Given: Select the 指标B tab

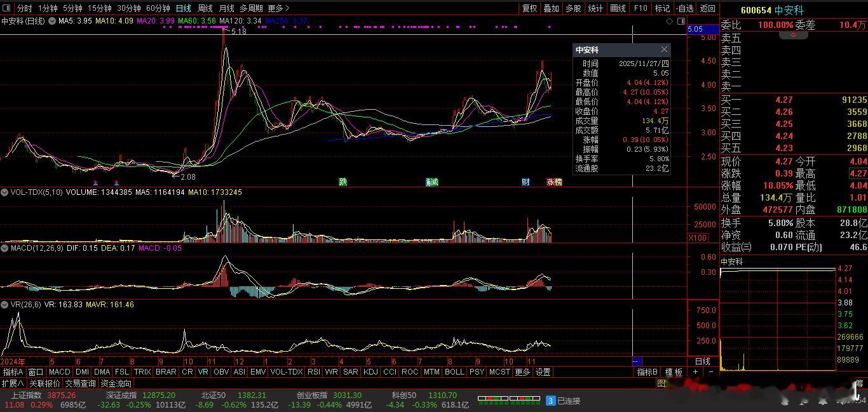Looking at the screenshot, I should pyautogui.click(x=648, y=372).
